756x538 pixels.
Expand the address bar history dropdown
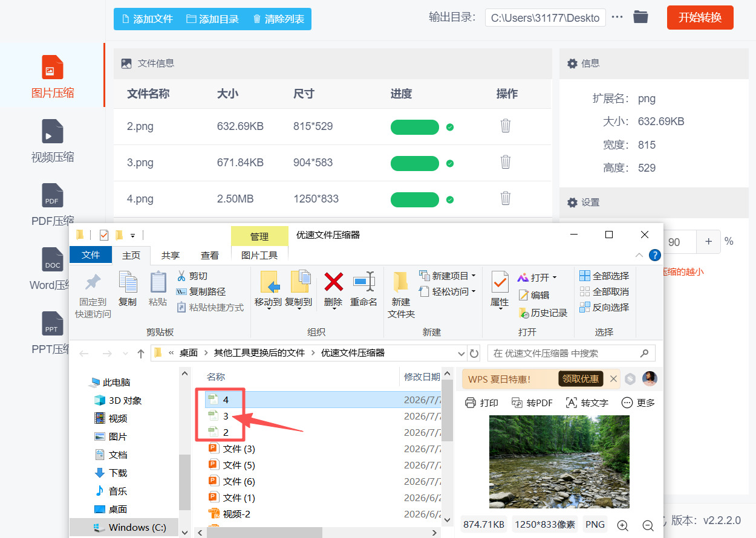coord(461,353)
